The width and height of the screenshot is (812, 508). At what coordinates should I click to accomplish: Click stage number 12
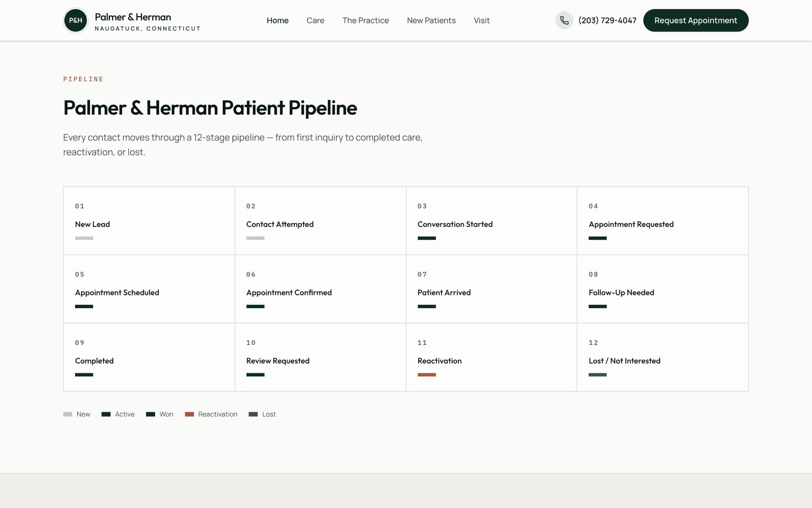593,343
